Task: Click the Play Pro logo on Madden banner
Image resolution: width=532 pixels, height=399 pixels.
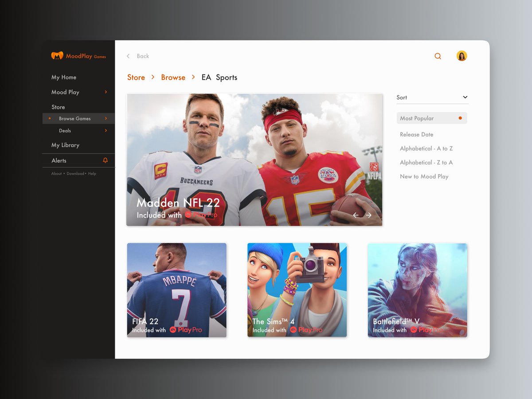Action: [201, 215]
